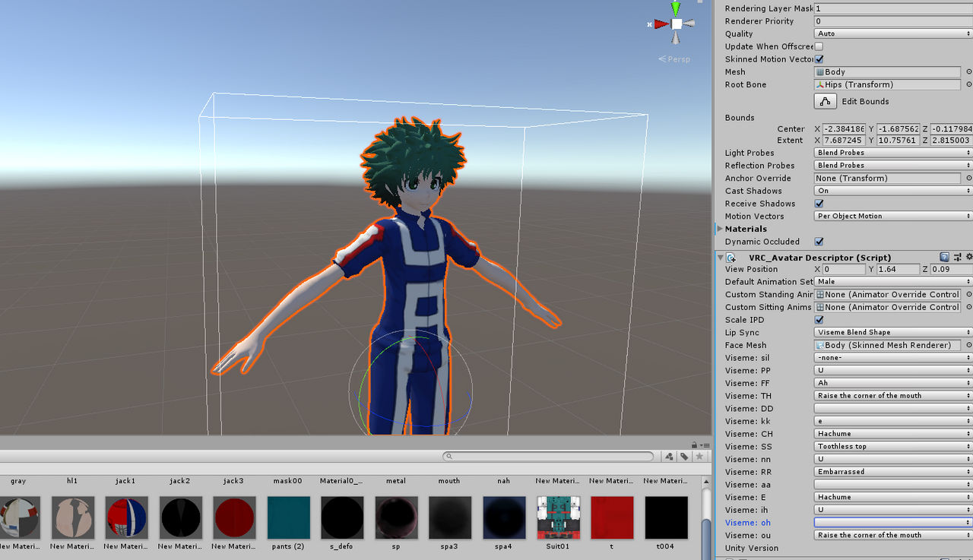Click the VRC_Avatar Descriptor script icon
The width and height of the screenshot is (973, 560).
(731, 258)
